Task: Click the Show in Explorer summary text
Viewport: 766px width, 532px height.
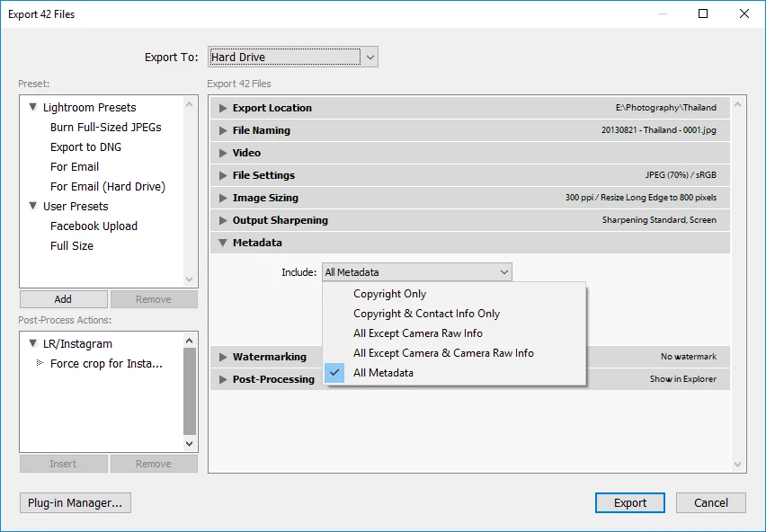Action: (x=683, y=378)
